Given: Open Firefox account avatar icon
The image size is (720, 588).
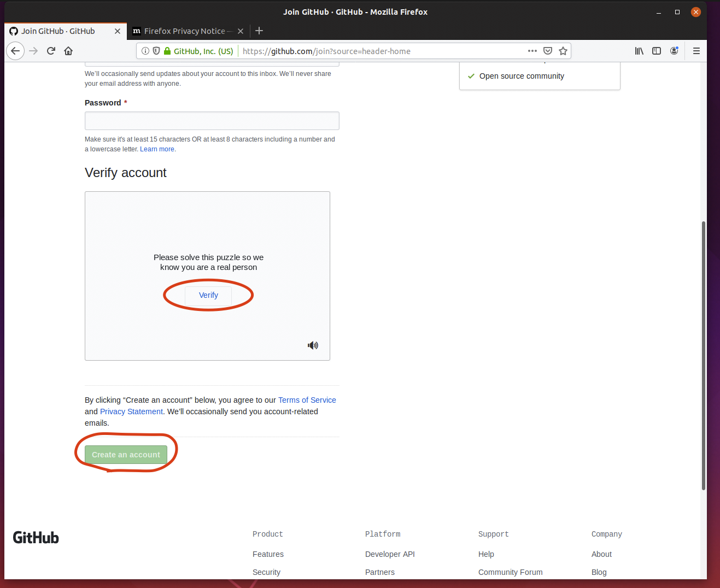Looking at the screenshot, I should (x=674, y=51).
